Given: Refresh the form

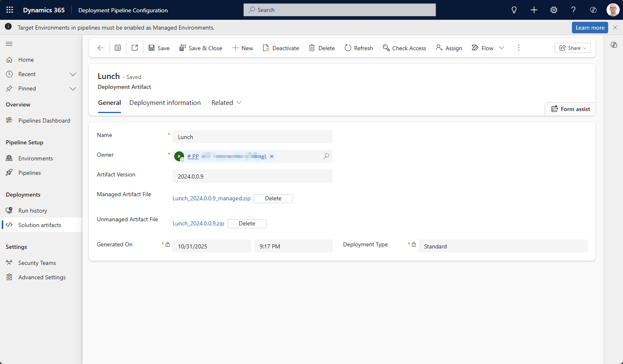Looking at the screenshot, I should 359,48.
